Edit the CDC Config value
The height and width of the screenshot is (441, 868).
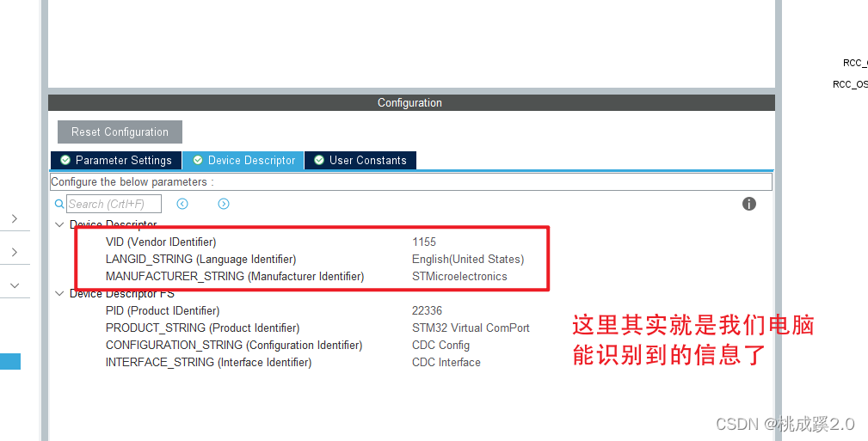(440, 346)
